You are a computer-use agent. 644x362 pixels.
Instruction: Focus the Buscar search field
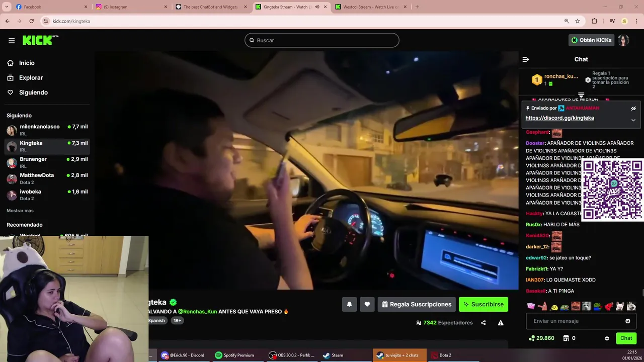322,40
